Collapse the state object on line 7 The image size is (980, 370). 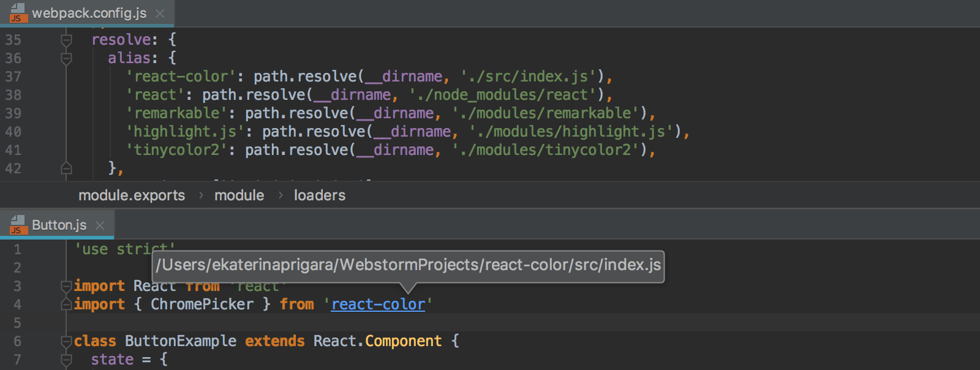66,360
